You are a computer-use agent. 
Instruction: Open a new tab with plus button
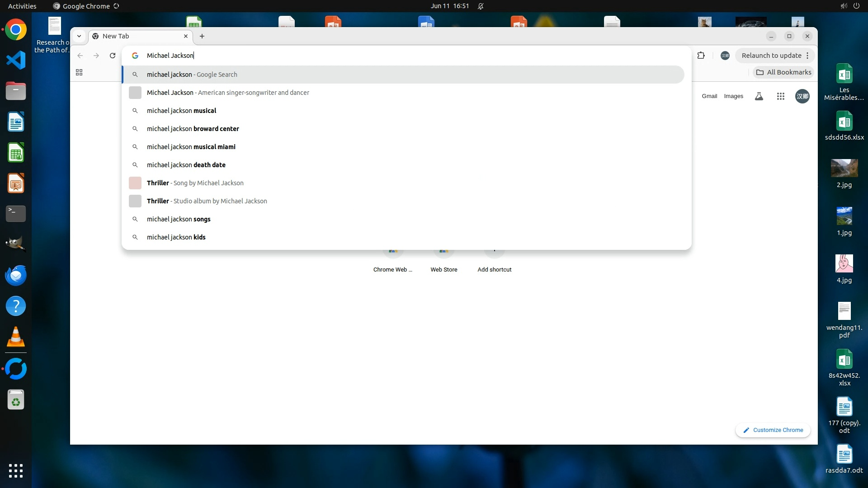click(202, 36)
